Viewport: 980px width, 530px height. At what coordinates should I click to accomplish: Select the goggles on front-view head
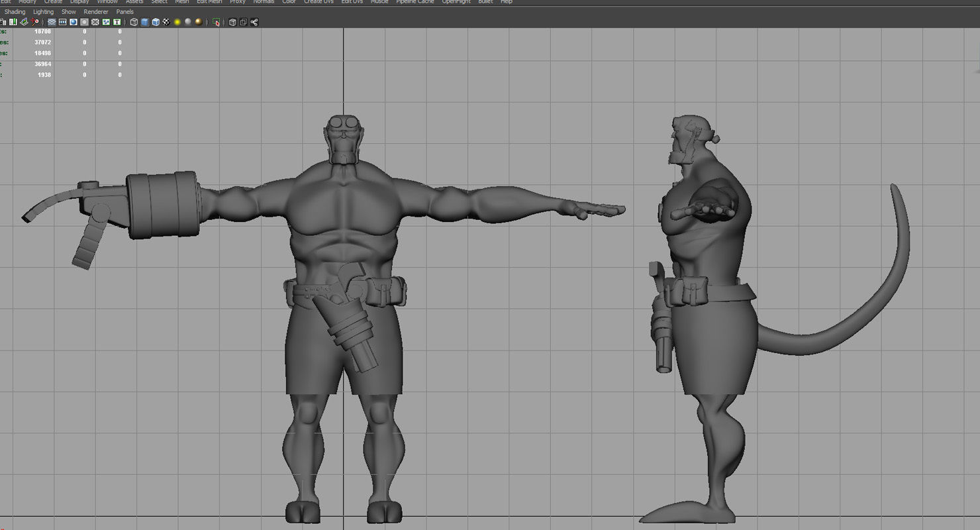345,123
